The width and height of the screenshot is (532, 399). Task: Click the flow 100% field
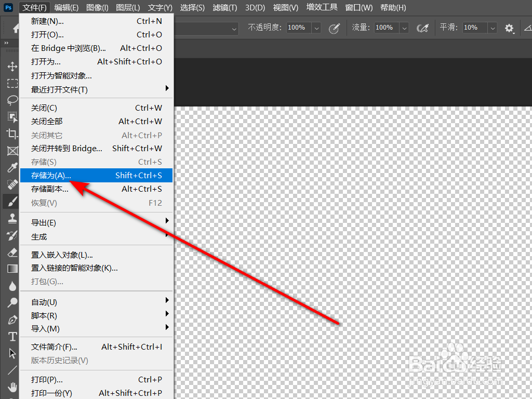pos(387,28)
